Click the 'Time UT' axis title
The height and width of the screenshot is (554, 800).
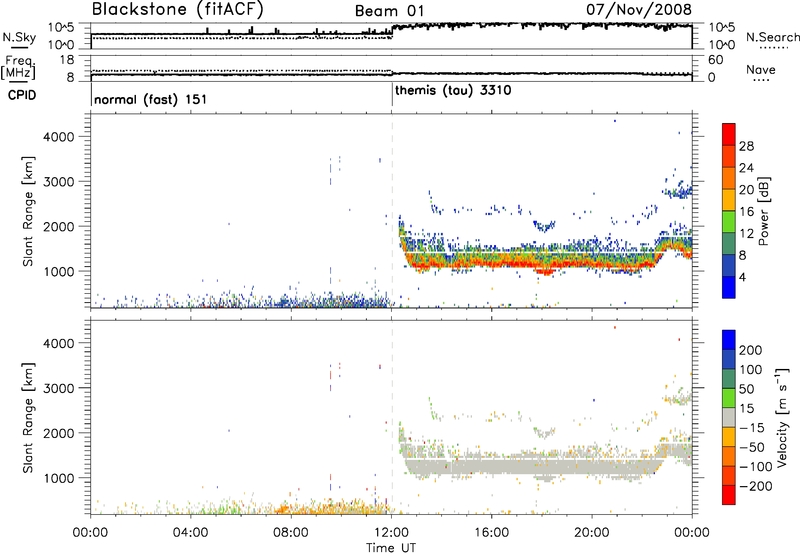391,548
